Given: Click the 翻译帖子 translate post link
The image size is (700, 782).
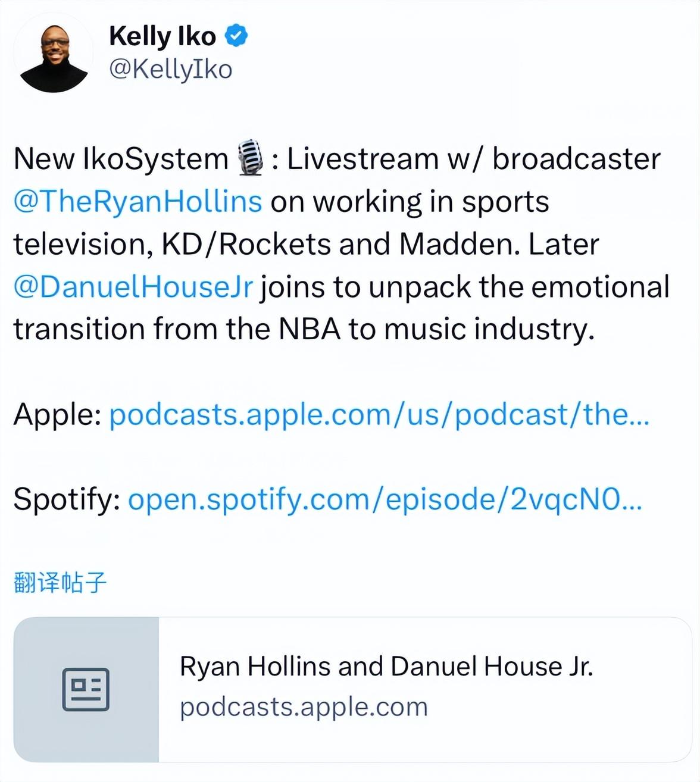Looking at the screenshot, I should point(60,582).
